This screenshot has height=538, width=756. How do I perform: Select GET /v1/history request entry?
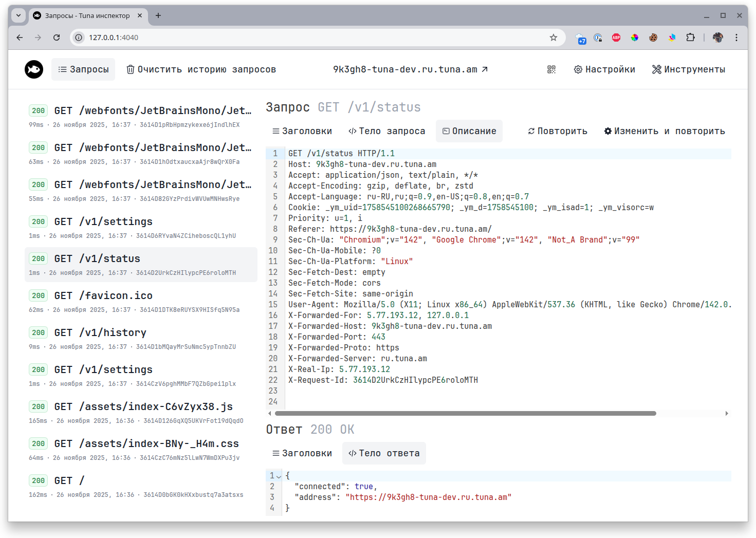pyautogui.click(x=141, y=339)
